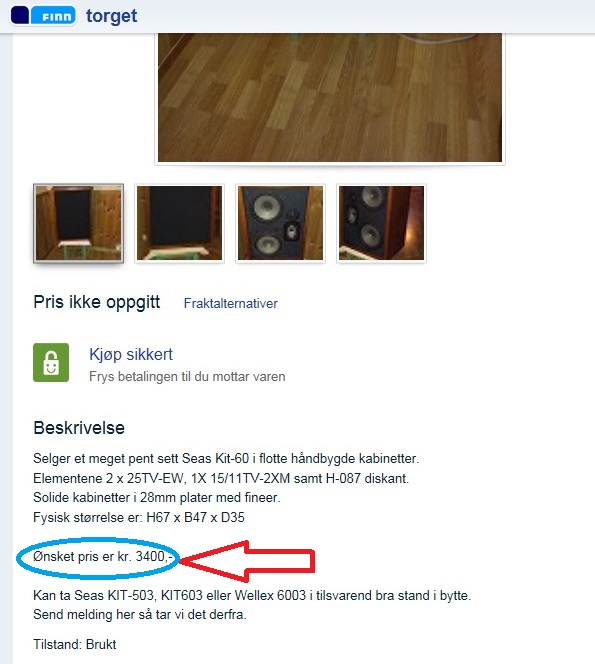Select the second thumbnail with grille
Screen dimensions: 595x664
tap(180, 223)
